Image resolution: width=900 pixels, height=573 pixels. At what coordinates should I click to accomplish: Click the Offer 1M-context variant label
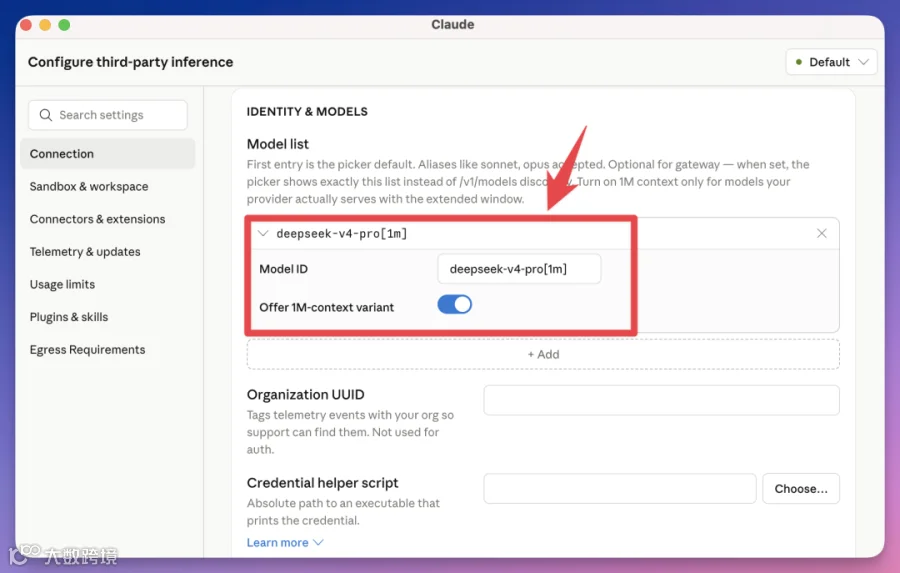pyautogui.click(x=327, y=307)
